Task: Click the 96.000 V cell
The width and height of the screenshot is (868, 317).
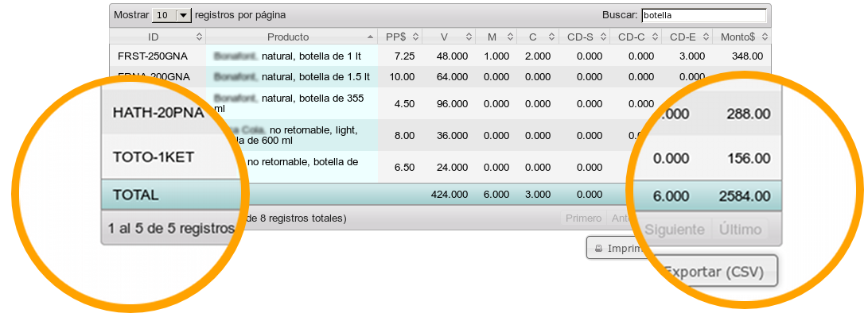Action: point(452,103)
